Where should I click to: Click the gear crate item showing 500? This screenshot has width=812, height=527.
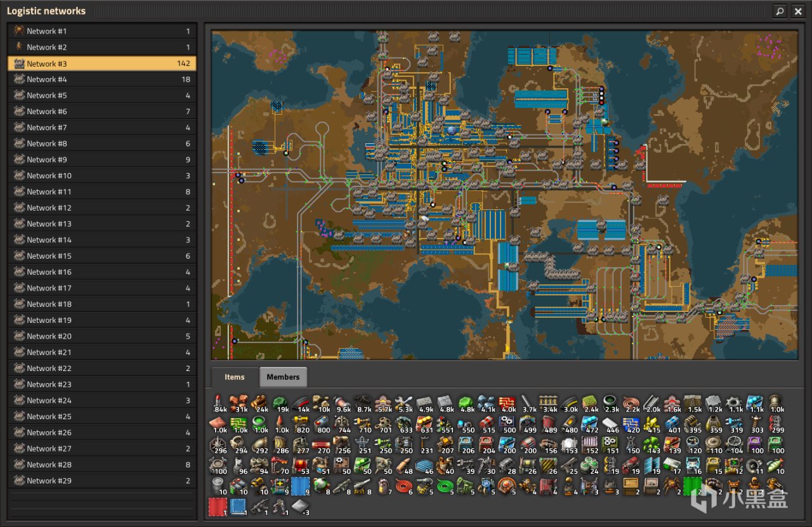coord(507,424)
